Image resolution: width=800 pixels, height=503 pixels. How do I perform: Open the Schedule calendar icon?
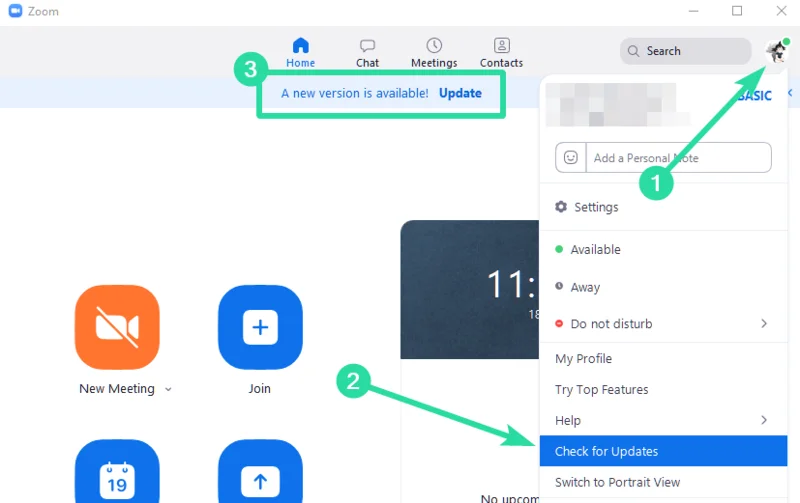[117, 474]
